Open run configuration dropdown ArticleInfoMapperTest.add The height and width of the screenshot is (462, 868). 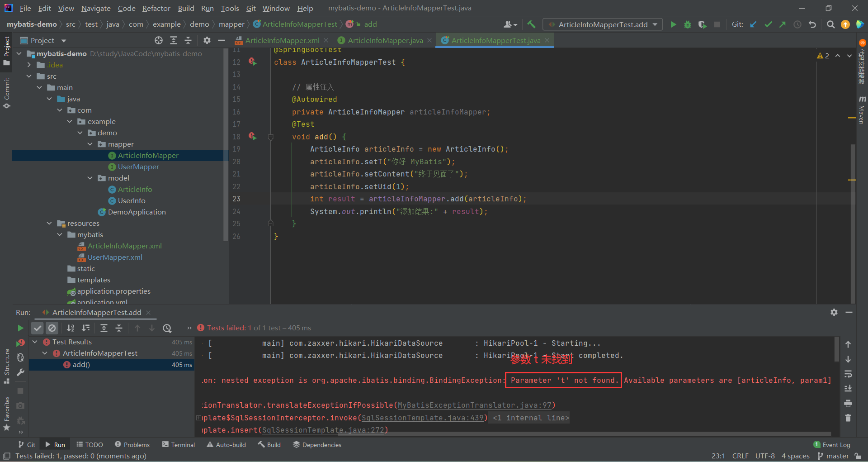pos(603,24)
